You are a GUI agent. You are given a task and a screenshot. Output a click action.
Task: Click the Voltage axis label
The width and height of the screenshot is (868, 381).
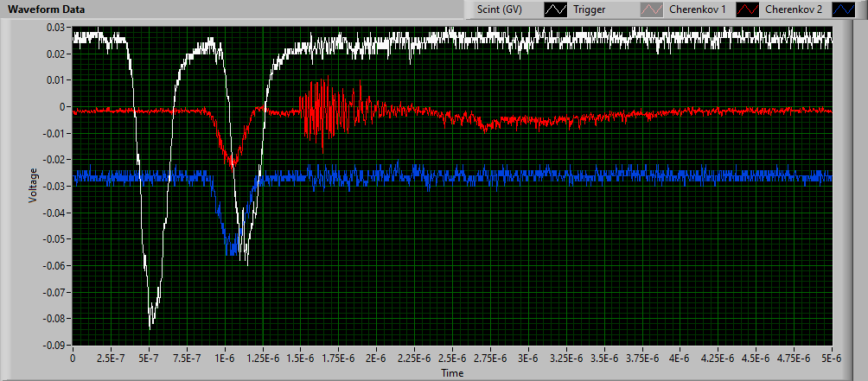click(x=33, y=186)
